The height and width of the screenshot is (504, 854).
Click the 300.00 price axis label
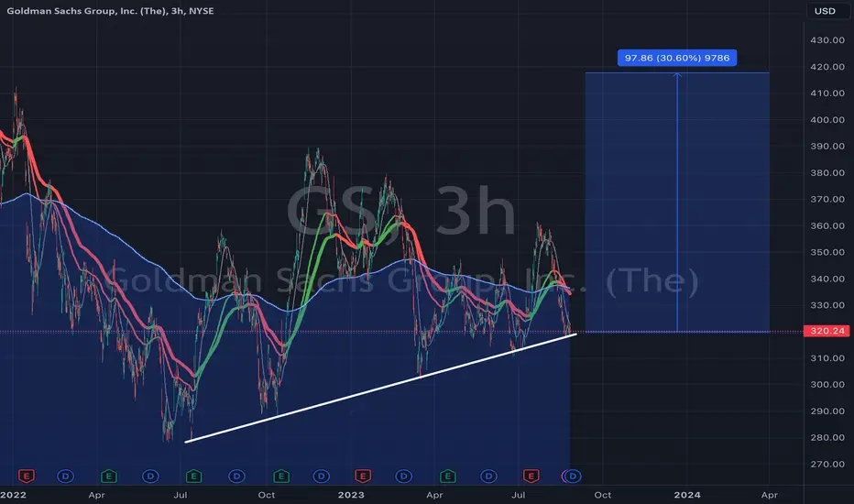827,385
